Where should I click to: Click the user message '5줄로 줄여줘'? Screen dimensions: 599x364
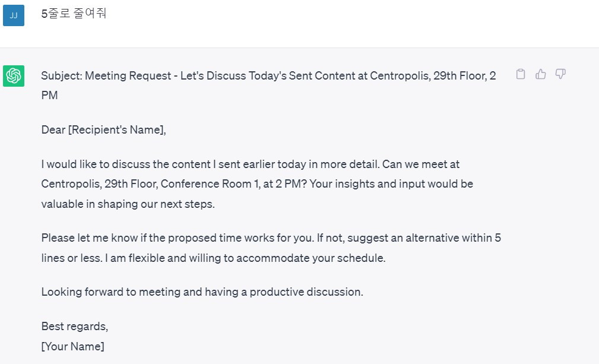point(74,13)
